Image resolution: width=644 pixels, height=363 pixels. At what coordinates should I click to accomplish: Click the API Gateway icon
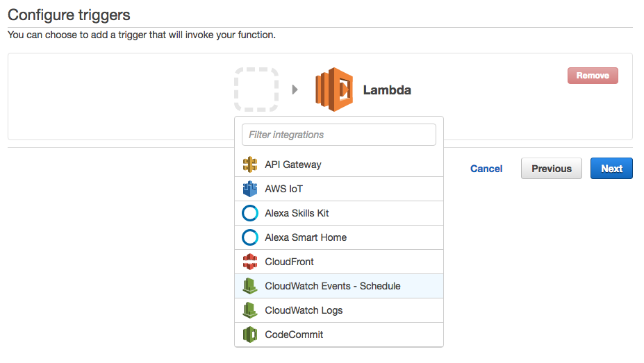pos(250,164)
